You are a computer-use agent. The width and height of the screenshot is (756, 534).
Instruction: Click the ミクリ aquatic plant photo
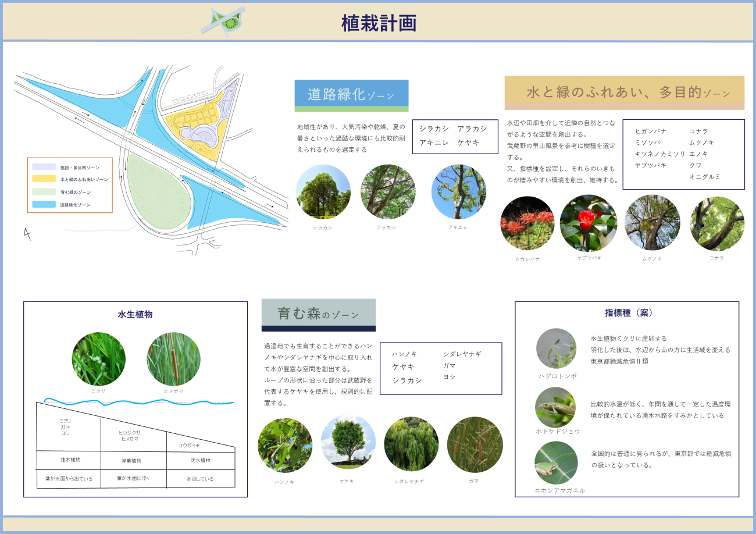pos(98,359)
